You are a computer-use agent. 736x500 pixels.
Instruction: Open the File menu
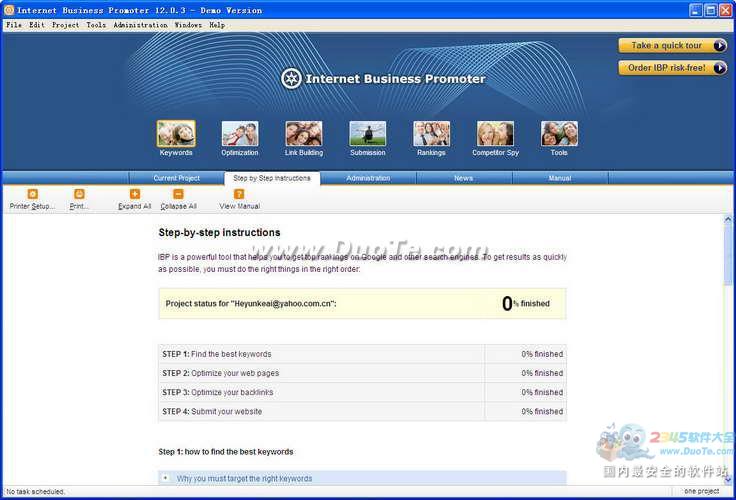[x=14, y=25]
